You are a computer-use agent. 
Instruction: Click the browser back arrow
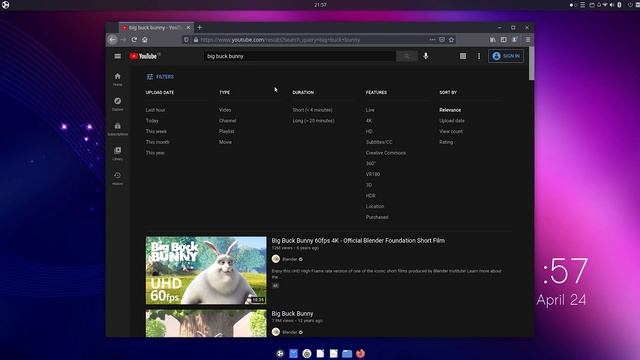click(x=113, y=40)
